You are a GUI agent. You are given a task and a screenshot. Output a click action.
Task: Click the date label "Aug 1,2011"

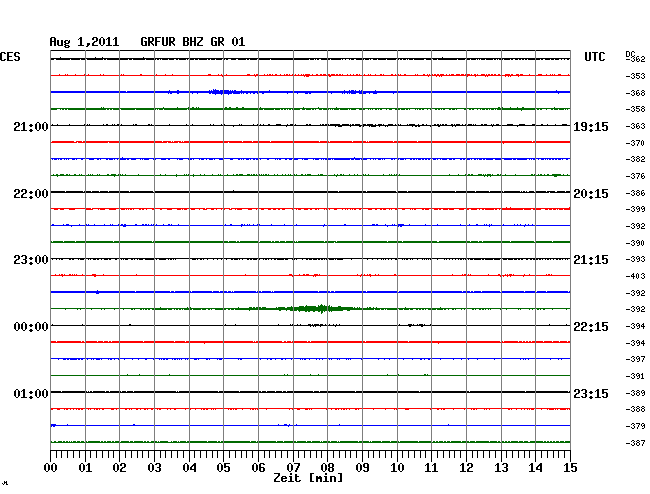pyautogui.click(x=84, y=42)
